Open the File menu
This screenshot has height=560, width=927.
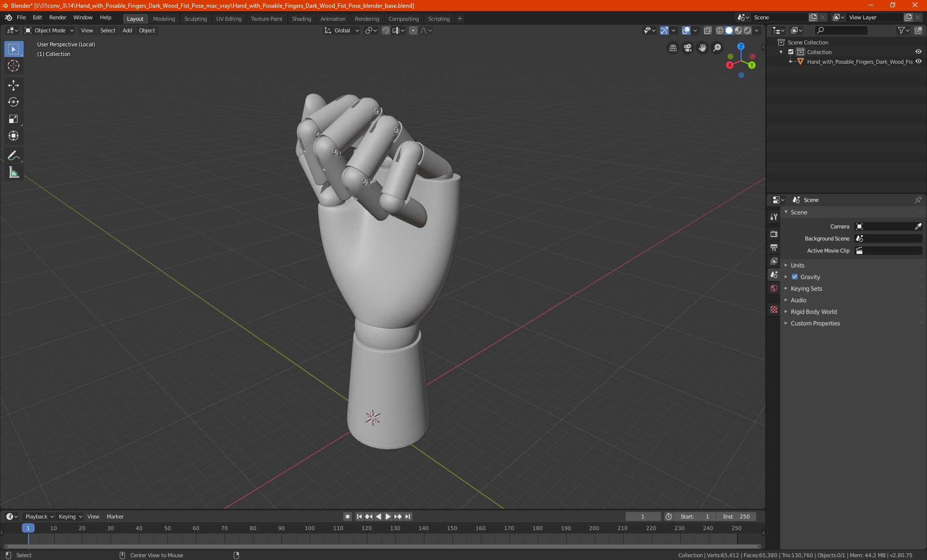point(21,17)
